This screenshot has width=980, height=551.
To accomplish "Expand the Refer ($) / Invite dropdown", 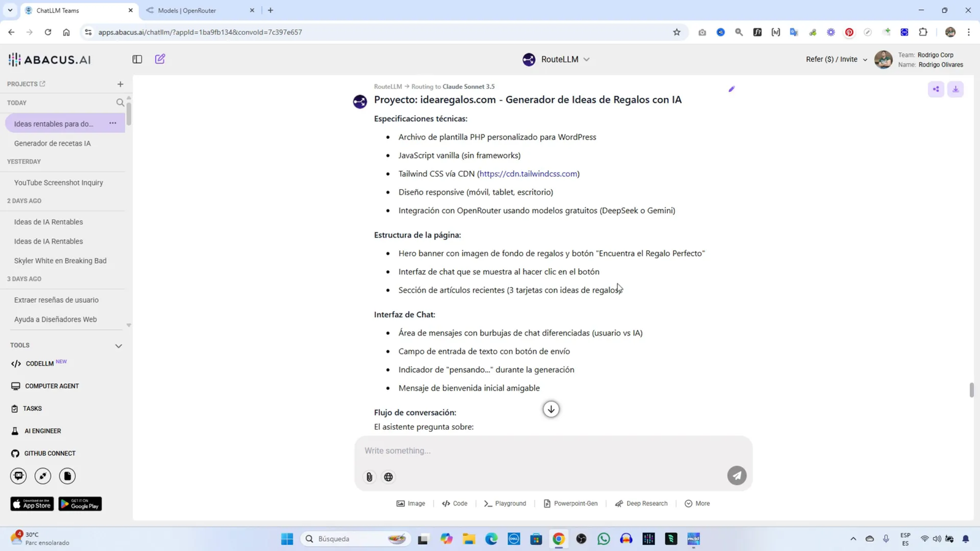I will pos(835,59).
